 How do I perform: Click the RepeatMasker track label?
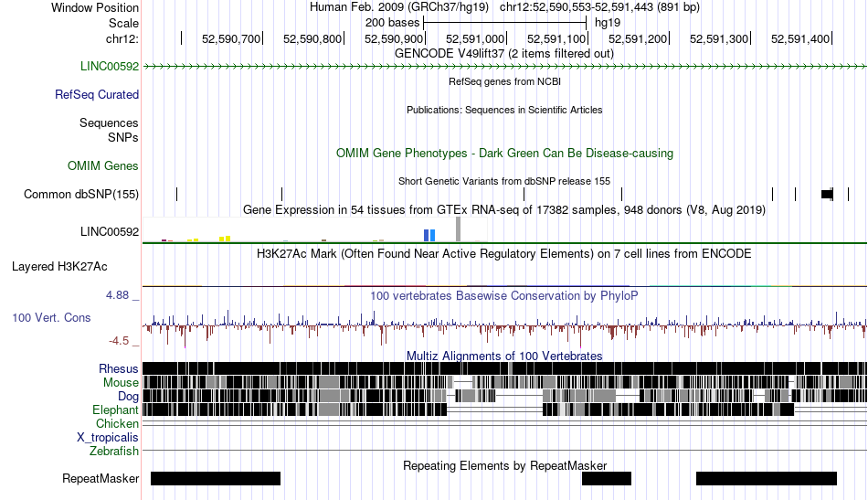coord(101,479)
